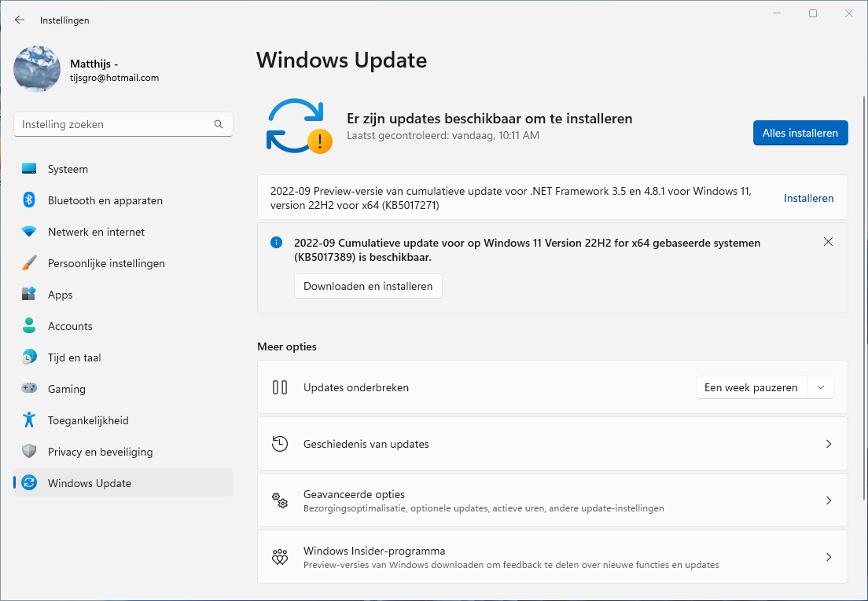Go back using the arrow icon

[x=20, y=20]
